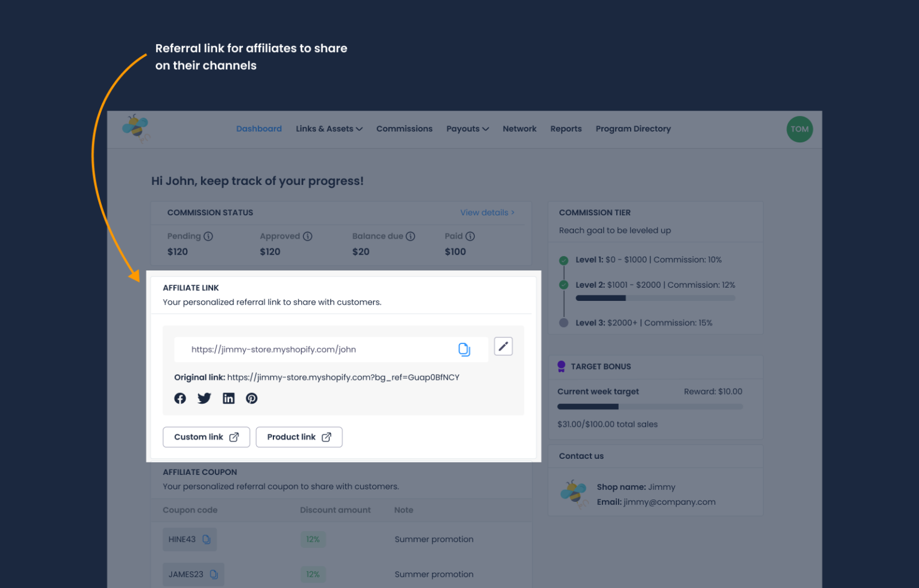Navigate to the Reports section

click(x=566, y=129)
